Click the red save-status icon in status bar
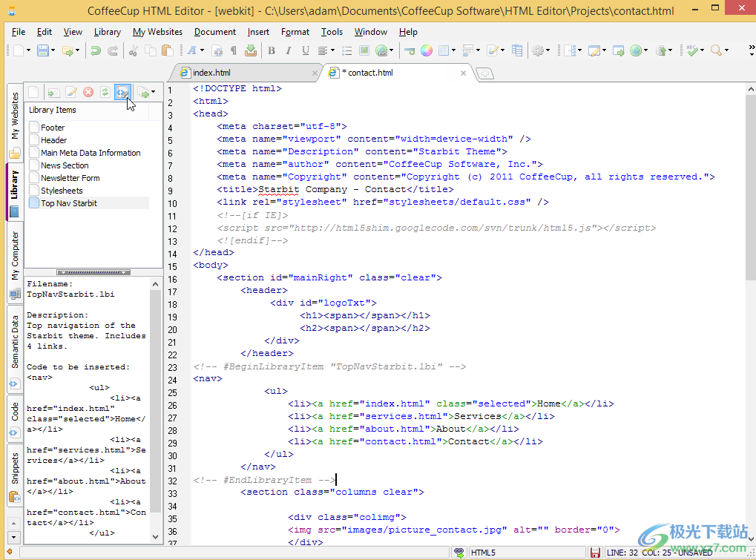This screenshot has width=756, height=560. click(595, 553)
